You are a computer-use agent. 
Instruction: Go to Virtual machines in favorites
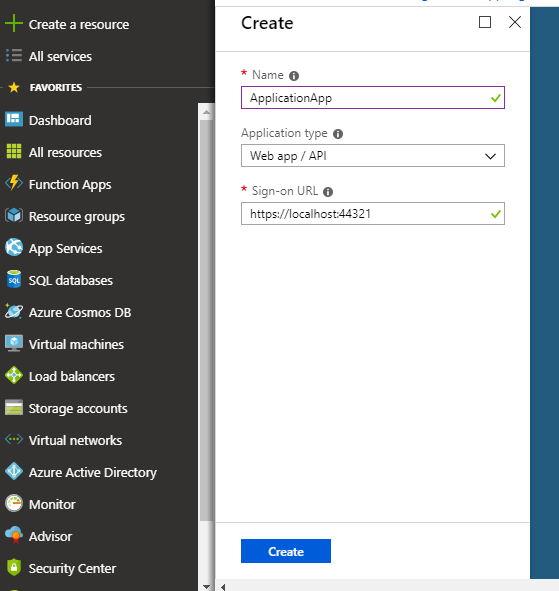pos(76,344)
